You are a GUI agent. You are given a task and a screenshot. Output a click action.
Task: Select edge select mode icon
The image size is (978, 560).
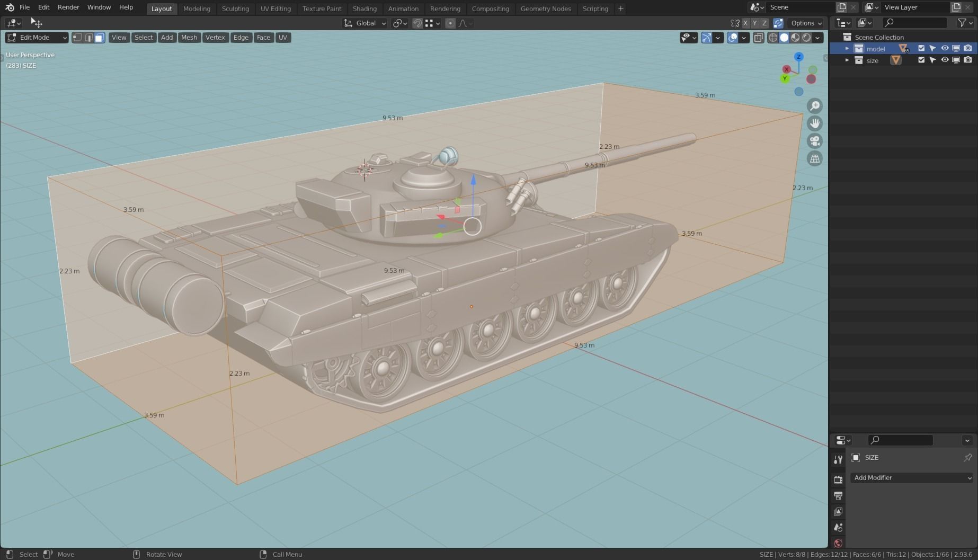pyautogui.click(x=88, y=38)
